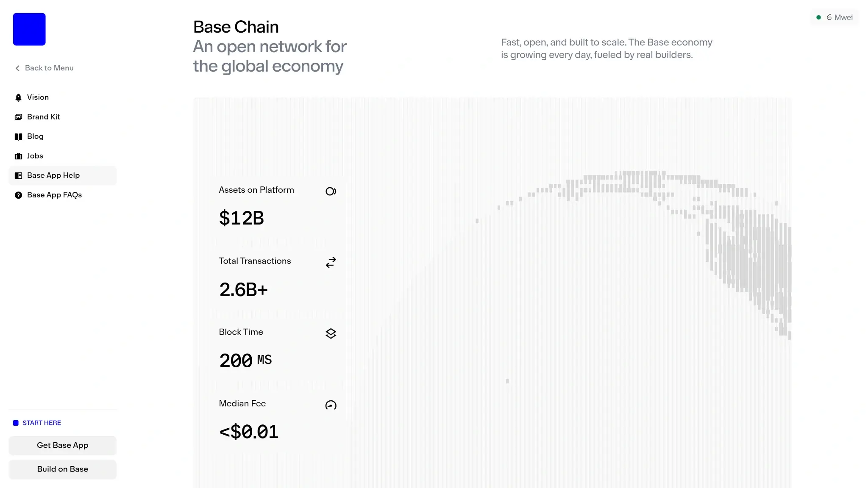Click the blue Base logo square
Viewport: 868px width, 488px height.
pyautogui.click(x=29, y=29)
